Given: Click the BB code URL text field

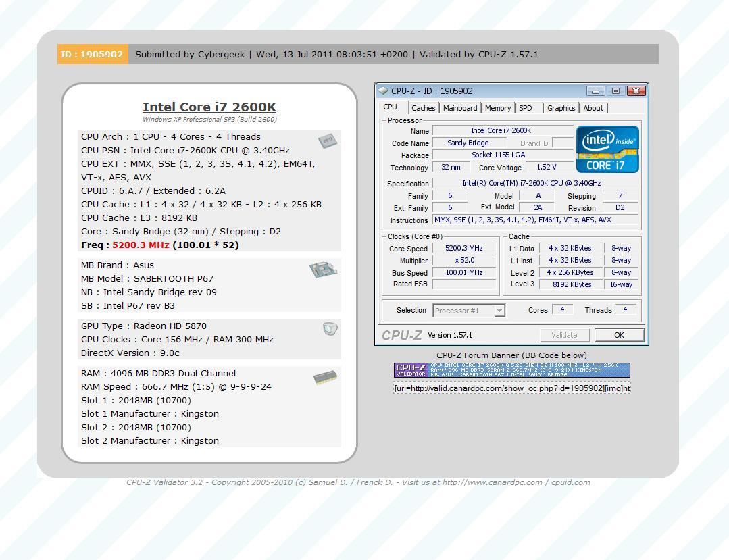Looking at the screenshot, I should pyautogui.click(x=512, y=388).
